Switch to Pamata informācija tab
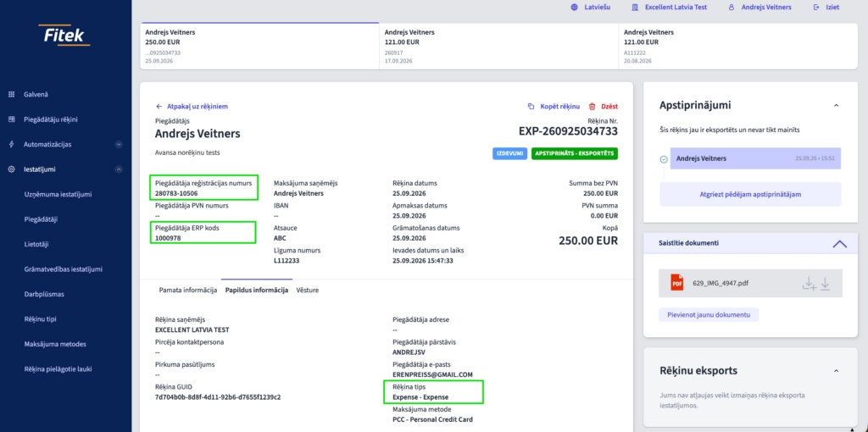868x432 pixels. pyautogui.click(x=187, y=290)
